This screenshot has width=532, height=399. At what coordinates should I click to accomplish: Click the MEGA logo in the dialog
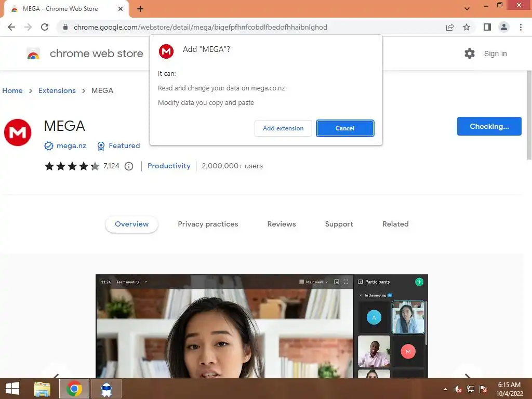coord(166,51)
